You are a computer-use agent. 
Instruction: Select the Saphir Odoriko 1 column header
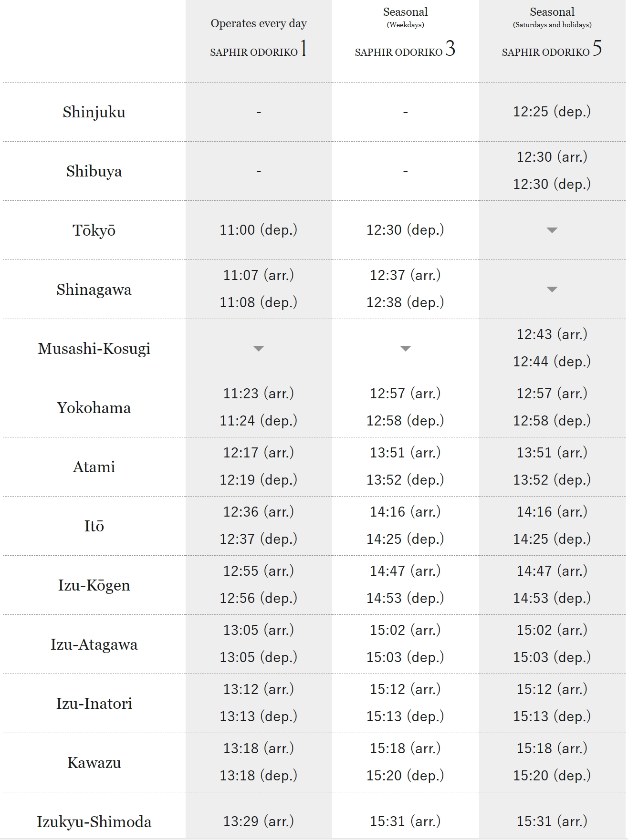tap(258, 38)
